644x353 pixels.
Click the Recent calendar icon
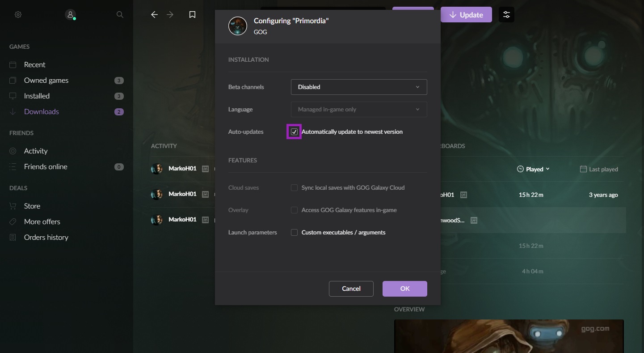click(x=13, y=65)
